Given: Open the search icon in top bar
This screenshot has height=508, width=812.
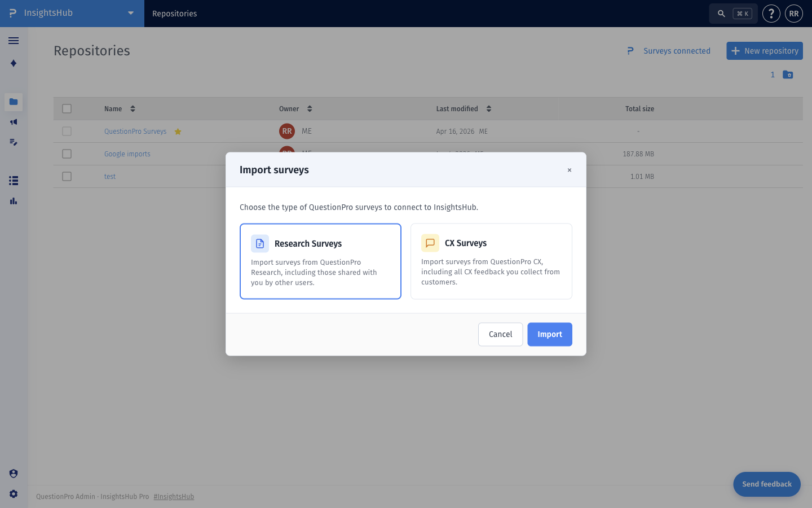Looking at the screenshot, I should pos(721,14).
